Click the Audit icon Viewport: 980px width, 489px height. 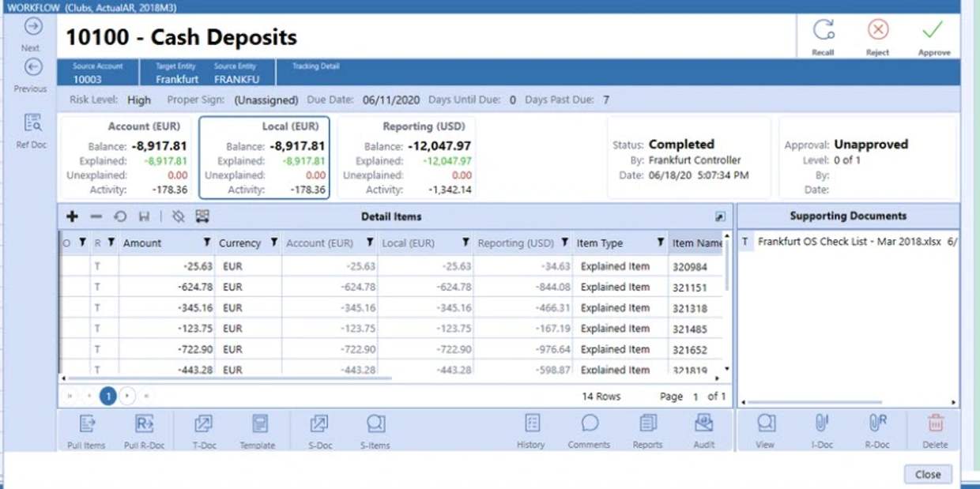pos(703,424)
